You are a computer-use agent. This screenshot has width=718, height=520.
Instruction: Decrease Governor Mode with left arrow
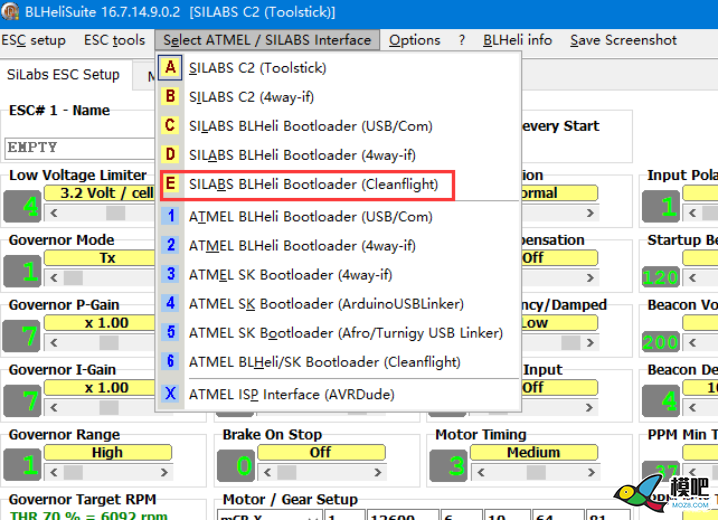coord(54,277)
